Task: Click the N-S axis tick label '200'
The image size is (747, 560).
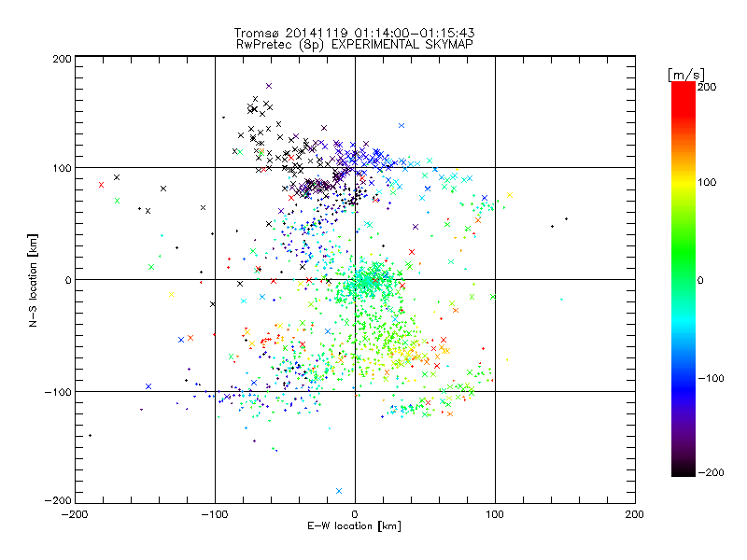Action: pyautogui.click(x=62, y=59)
